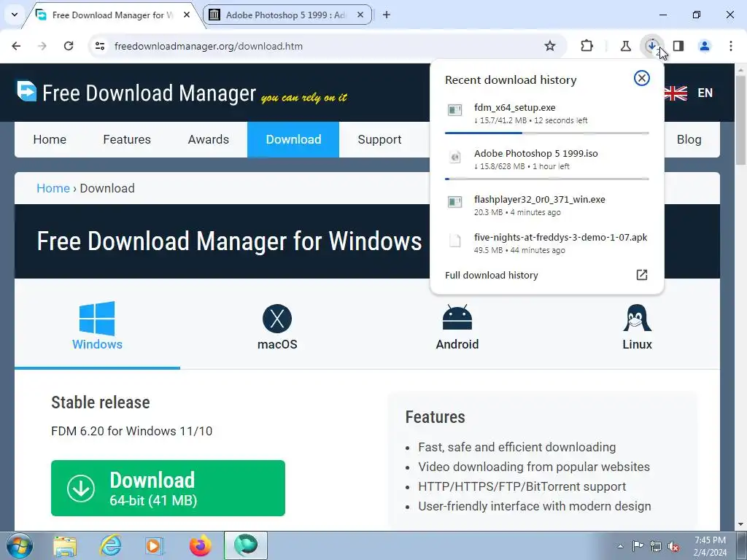The width and height of the screenshot is (747, 560).
Task: Click the muted volume tray icon
Action: [673, 546]
